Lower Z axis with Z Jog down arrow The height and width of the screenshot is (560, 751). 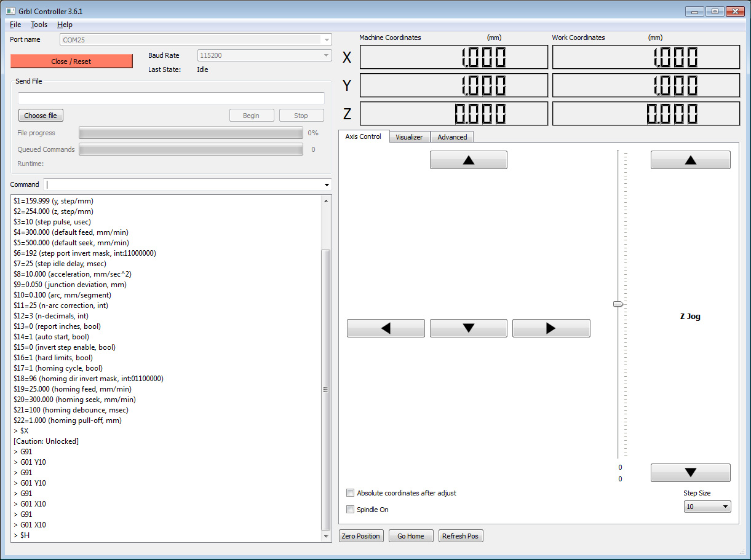pyautogui.click(x=691, y=473)
